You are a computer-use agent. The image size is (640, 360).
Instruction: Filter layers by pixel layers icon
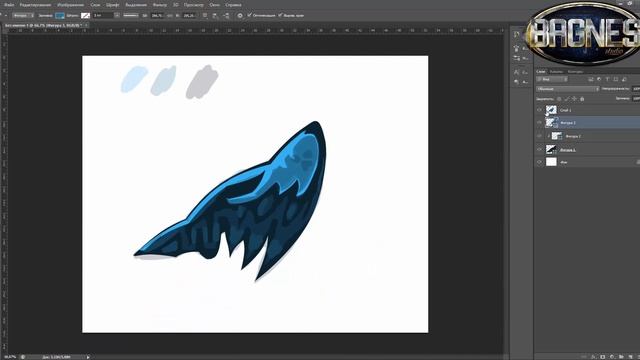pyautogui.click(x=590, y=79)
